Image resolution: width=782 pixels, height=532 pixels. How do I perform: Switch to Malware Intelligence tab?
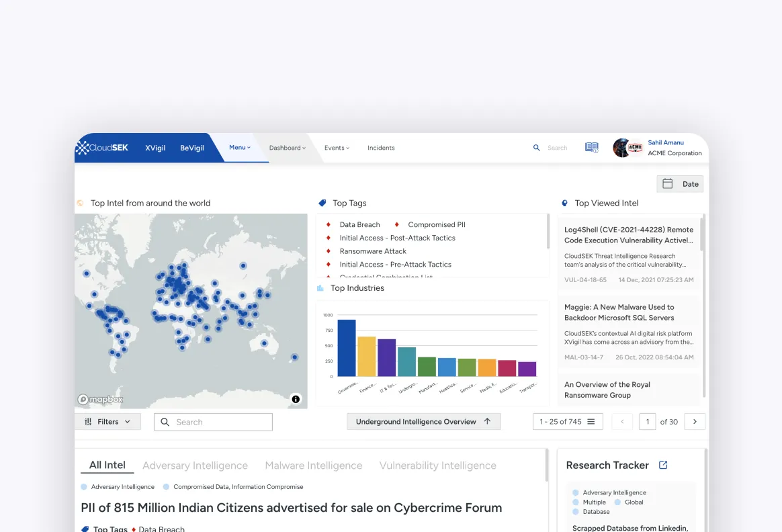pos(314,465)
